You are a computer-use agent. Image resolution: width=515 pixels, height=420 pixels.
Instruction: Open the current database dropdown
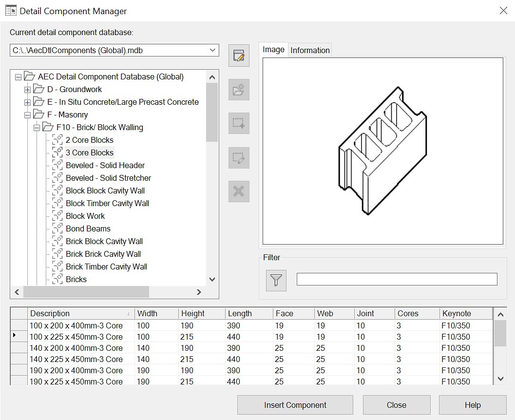point(212,50)
